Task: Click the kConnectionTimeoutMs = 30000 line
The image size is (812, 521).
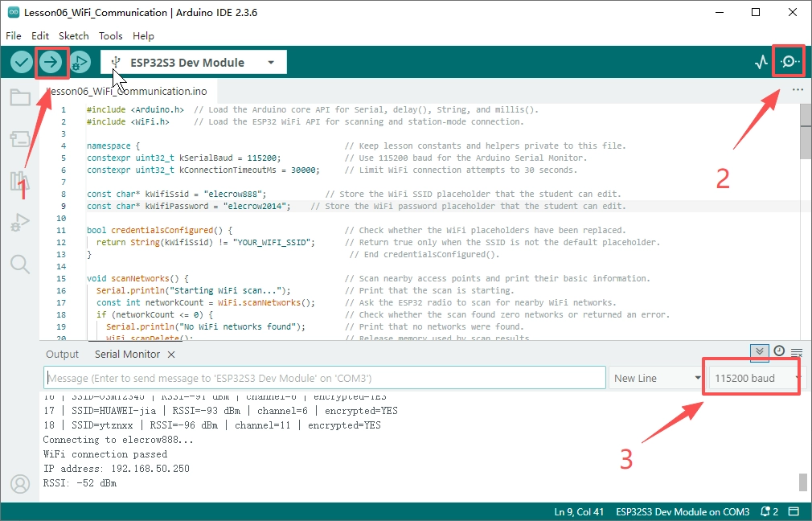Action: click(x=203, y=170)
